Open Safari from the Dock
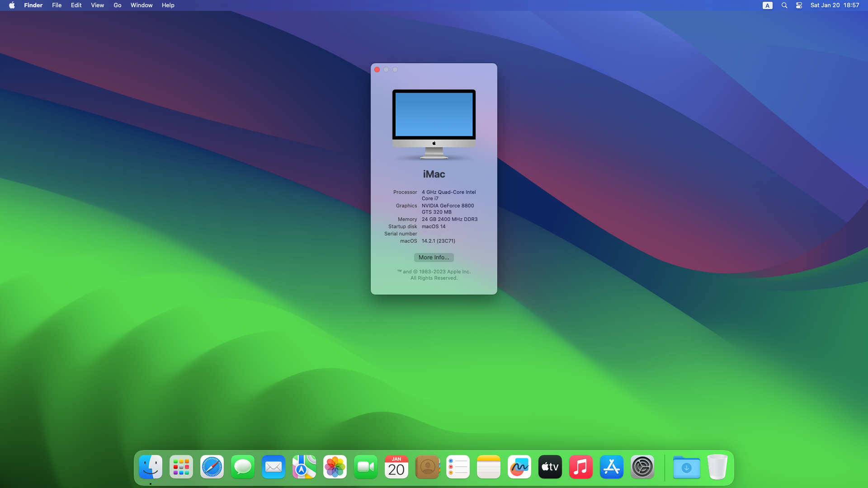 212,467
